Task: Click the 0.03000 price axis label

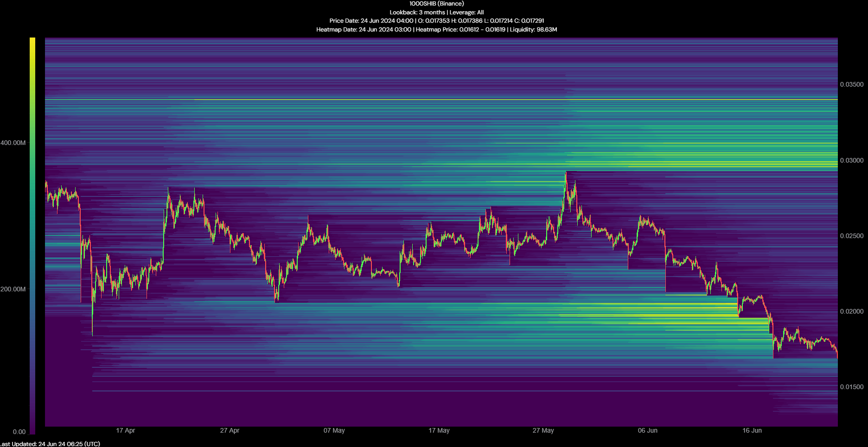Action: coord(852,160)
